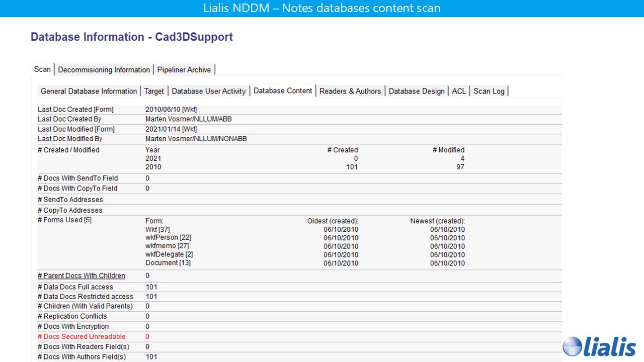The height and width of the screenshot is (362, 644).
Task: Select the General Database Information tab
Action: [x=89, y=91]
